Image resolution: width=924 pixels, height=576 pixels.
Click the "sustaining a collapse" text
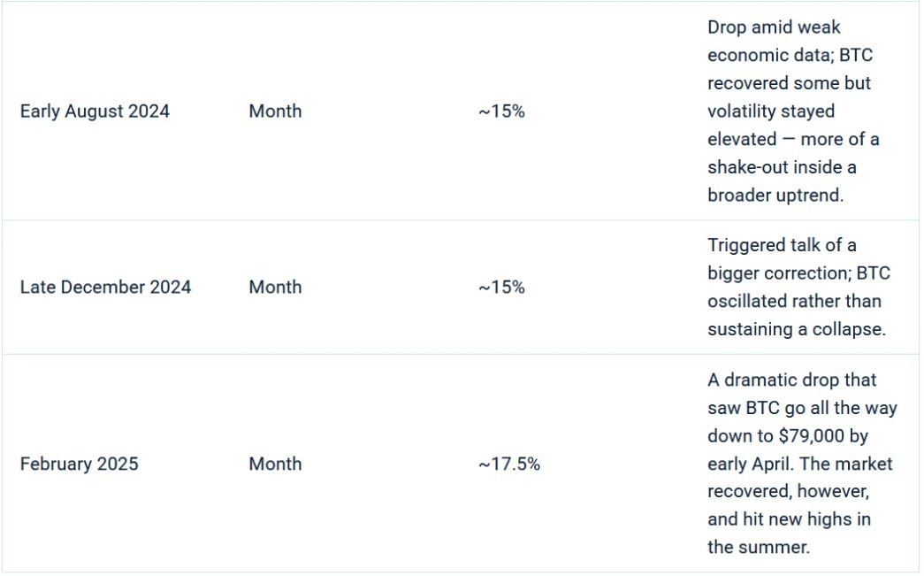[796, 329]
